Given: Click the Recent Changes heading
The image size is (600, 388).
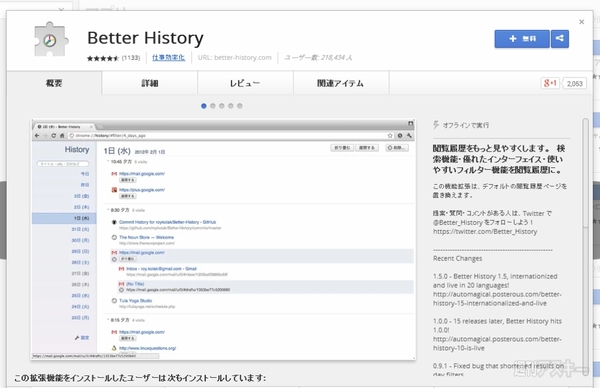Looking at the screenshot, I should 457,258.
